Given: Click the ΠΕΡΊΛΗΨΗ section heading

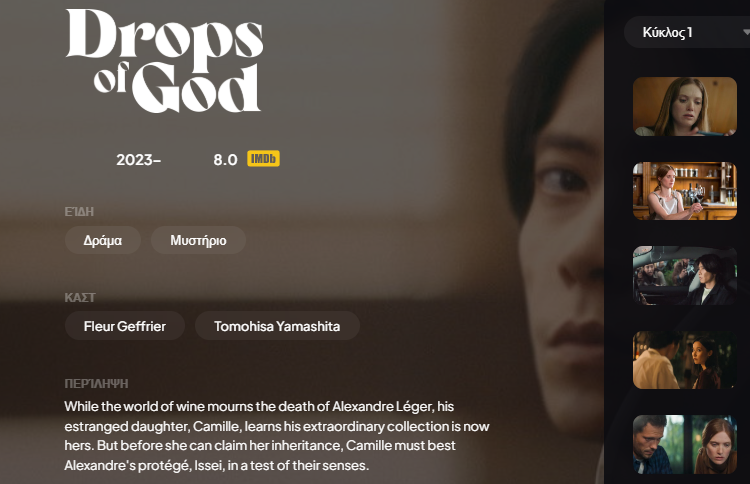Looking at the screenshot, I should click(96, 384).
